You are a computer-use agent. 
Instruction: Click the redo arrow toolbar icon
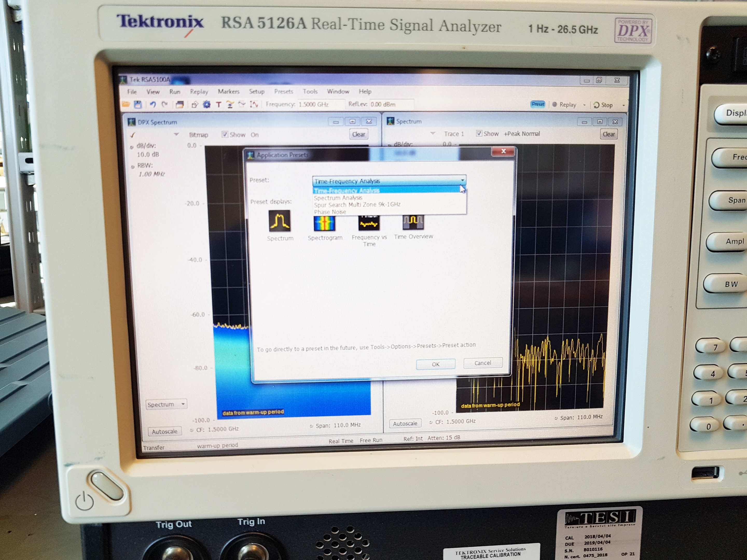pyautogui.click(x=164, y=104)
